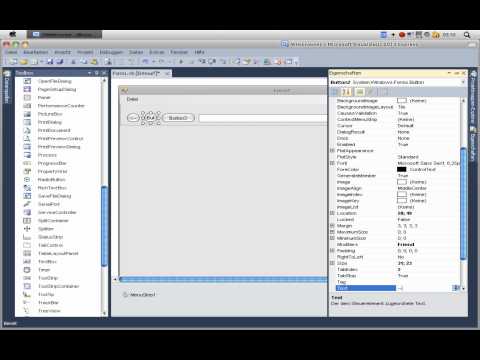This screenshot has width=480, height=360.
Task: Expand the Margin property node
Action: 332,226
